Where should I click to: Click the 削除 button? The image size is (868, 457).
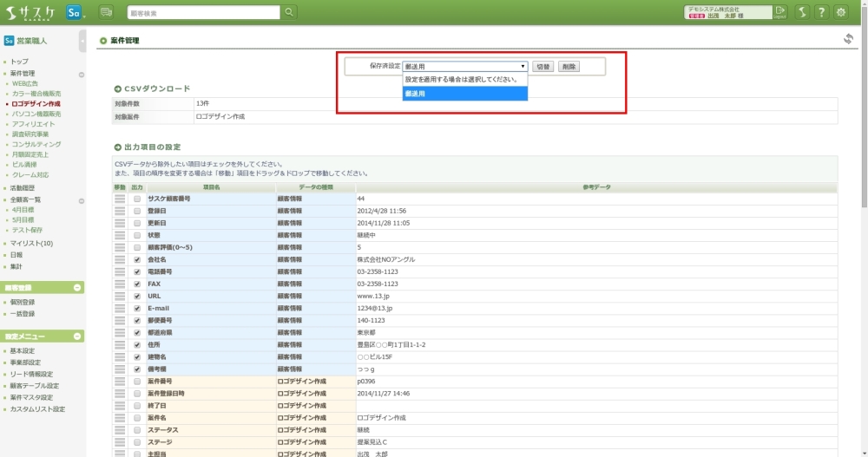(x=569, y=66)
